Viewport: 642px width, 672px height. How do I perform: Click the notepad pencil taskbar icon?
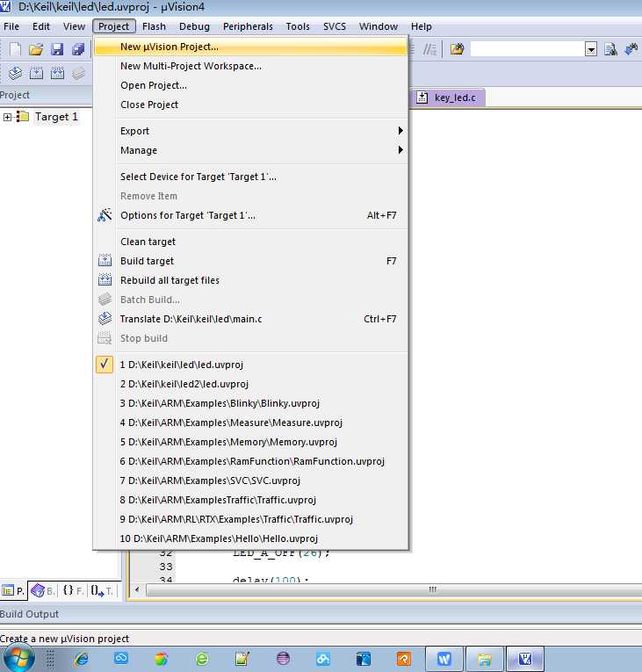(242, 659)
